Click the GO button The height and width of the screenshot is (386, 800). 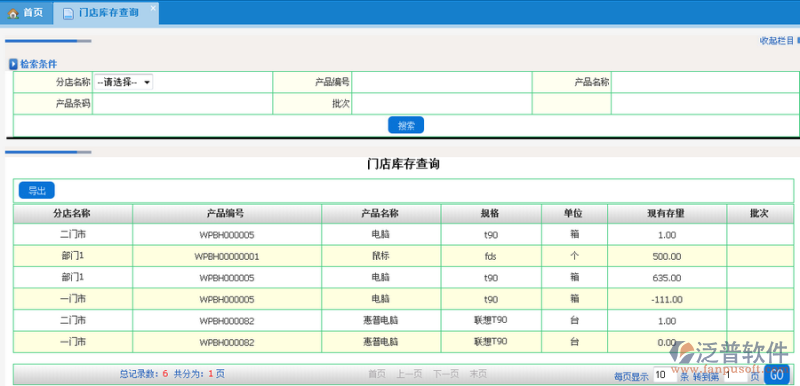(x=777, y=375)
